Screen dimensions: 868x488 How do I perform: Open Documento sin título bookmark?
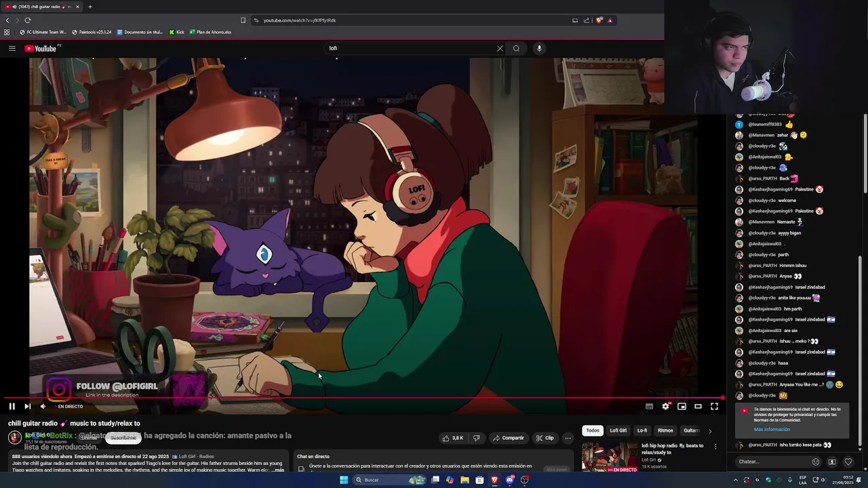coord(140,32)
